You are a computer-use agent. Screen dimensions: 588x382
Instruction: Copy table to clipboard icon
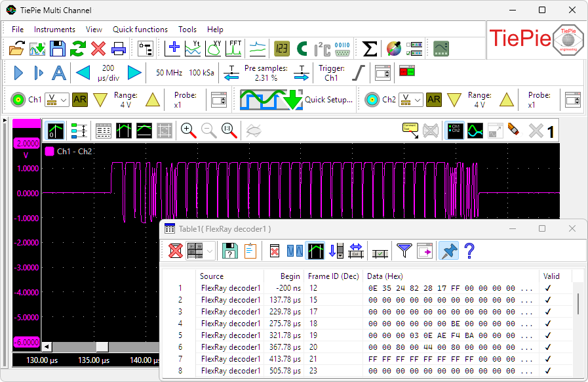(x=250, y=251)
